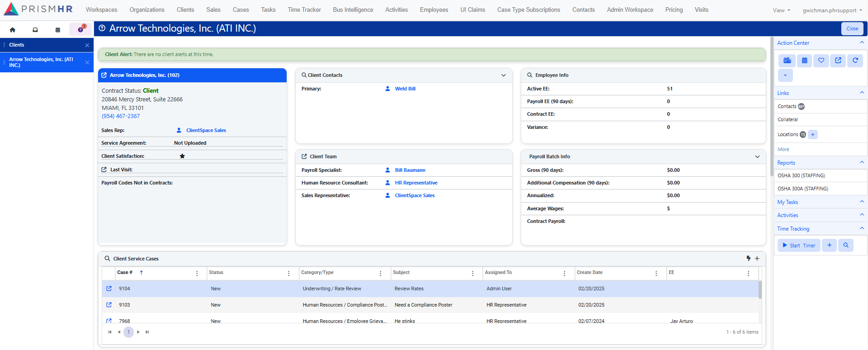Open the Bill Baumann payroll specialist link
Image resolution: width=868 pixels, height=350 pixels.
click(x=410, y=170)
